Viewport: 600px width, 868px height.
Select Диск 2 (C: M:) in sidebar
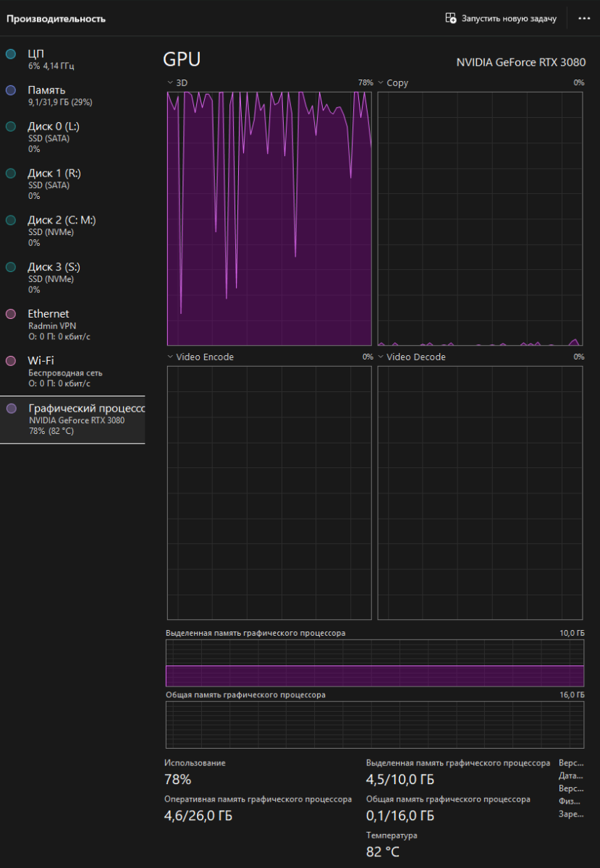(x=62, y=221)
